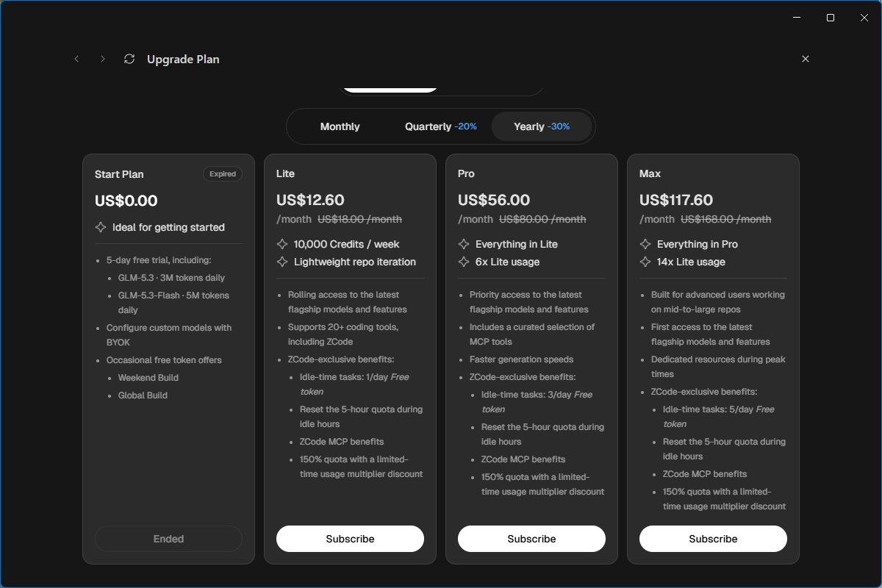Select the Monthly billing tab

340,126
